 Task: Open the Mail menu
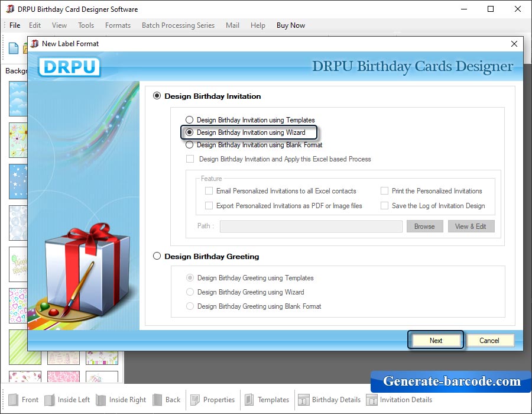232,25
